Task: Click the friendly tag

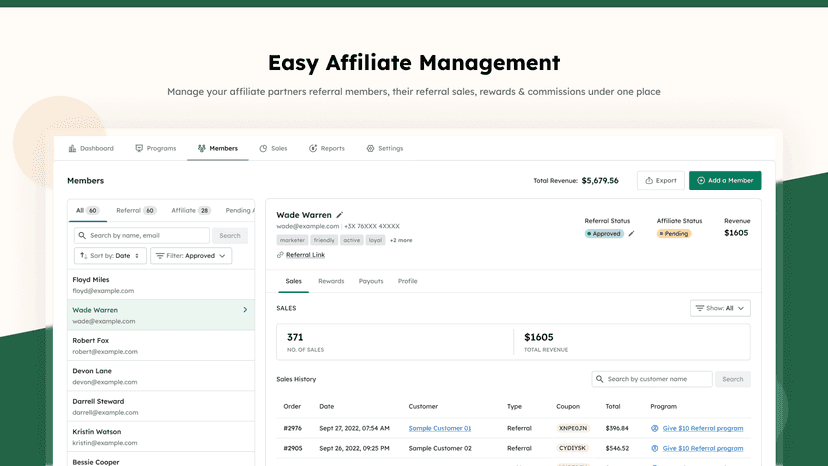Action: tap(324, 240)
